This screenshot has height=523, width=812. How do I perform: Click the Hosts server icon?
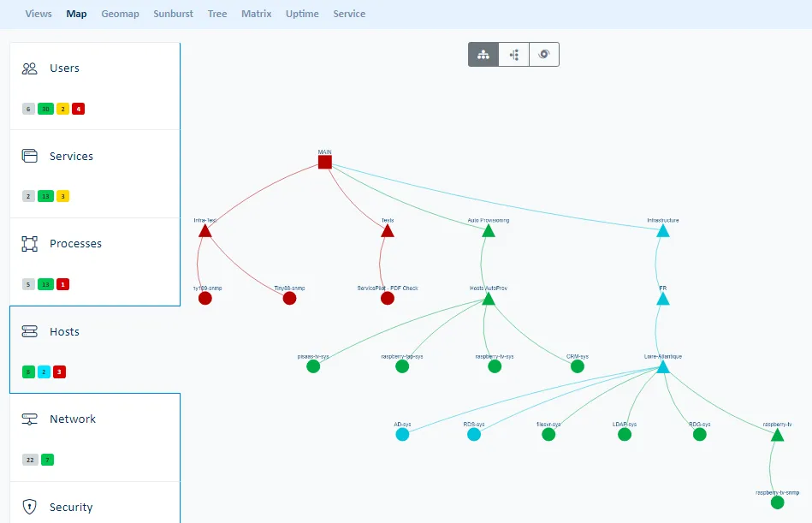coord(30,332)
